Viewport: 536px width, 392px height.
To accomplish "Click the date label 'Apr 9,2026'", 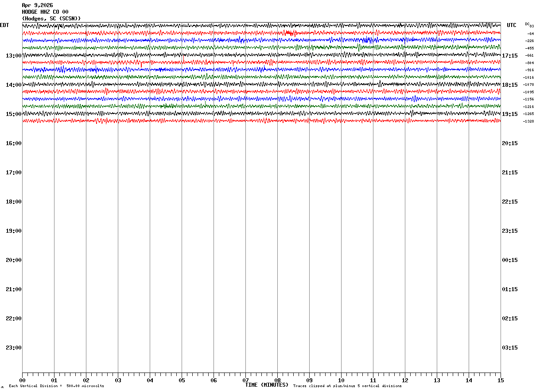I will (x=37, y=5).
